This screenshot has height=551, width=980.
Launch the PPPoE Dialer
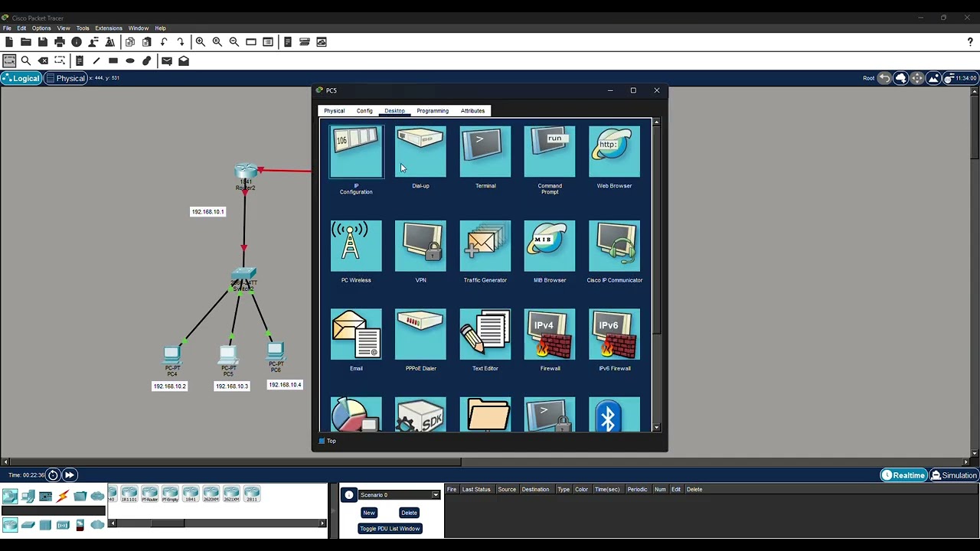[420, 334]
